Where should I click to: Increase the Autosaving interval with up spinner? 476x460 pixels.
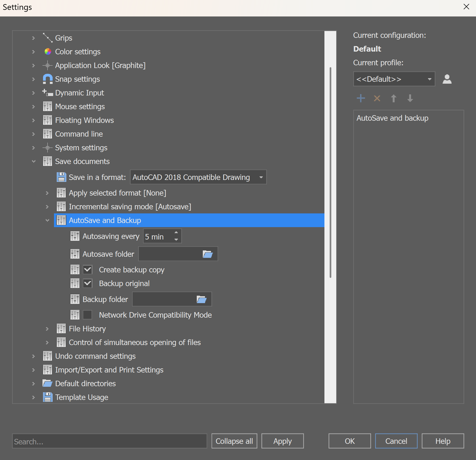tap(176, 233)
